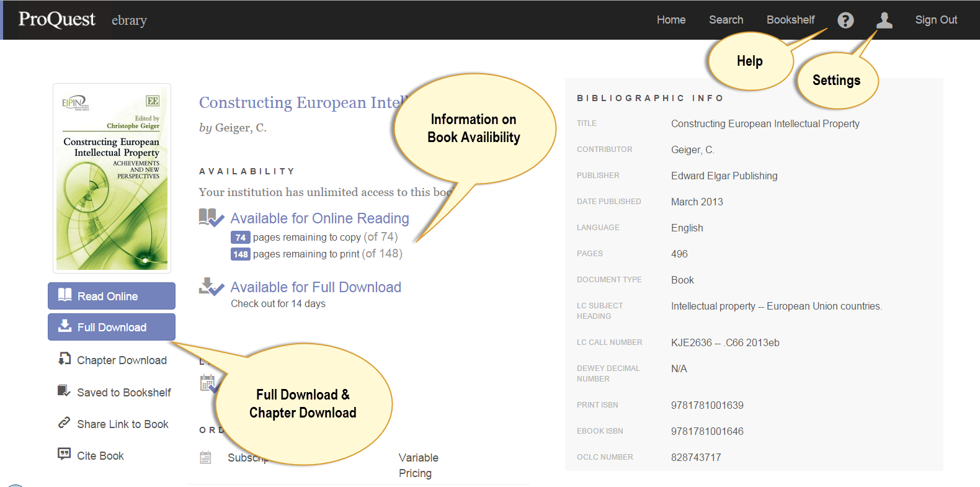Click publisher value 'Edward Elgar Publishing'
This screenshot has height=487, width=980.
pos(724,176)
